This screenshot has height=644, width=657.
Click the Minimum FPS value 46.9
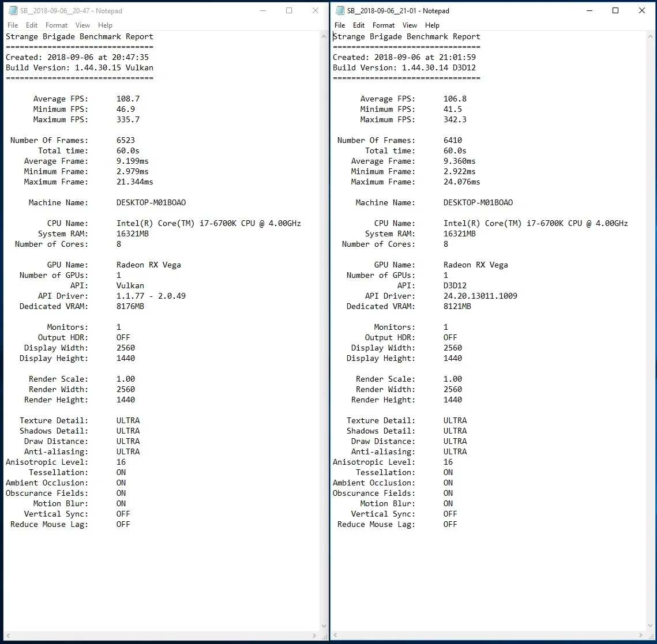pos(126,110)
